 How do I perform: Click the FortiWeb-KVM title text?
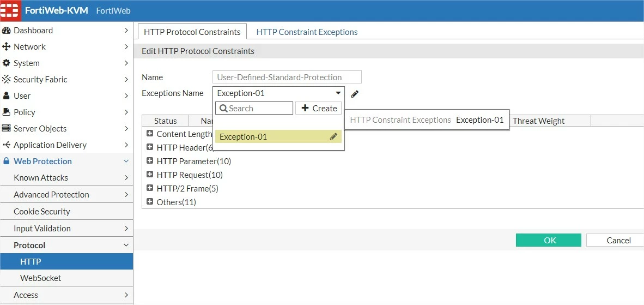pos(57,10)
